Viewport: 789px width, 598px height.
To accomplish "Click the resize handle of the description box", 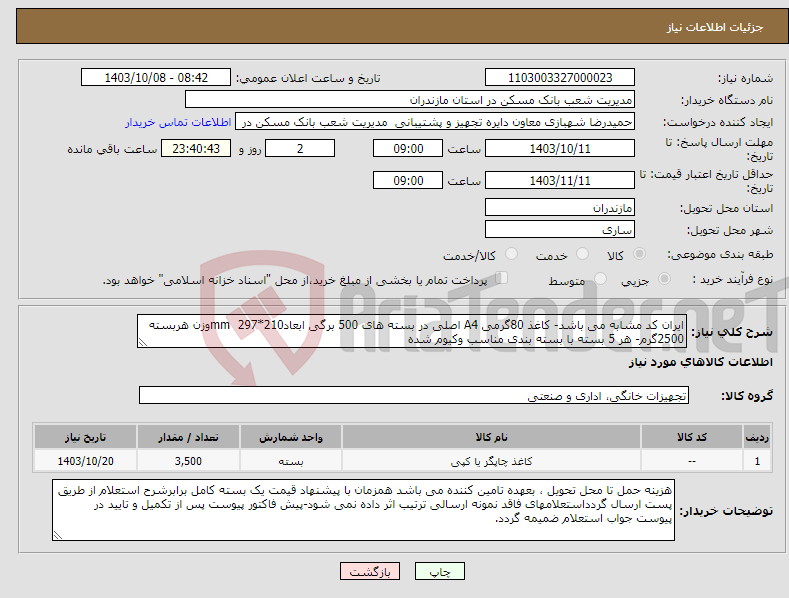I will [x=143, y=343].
